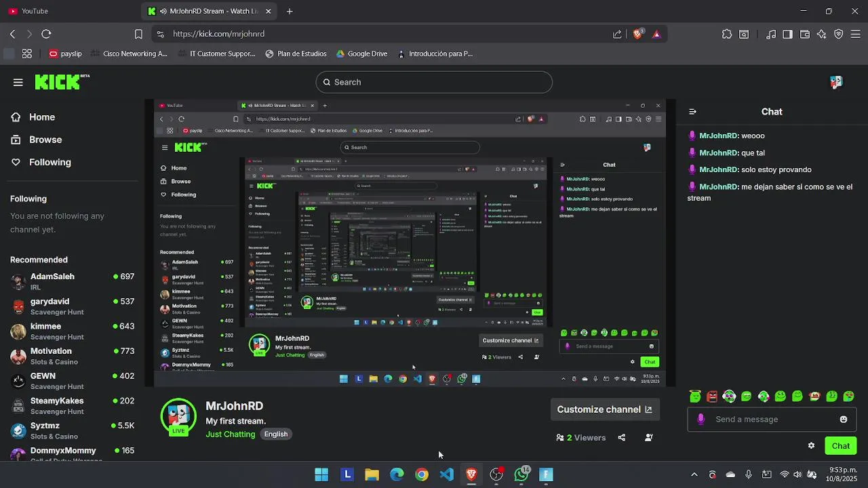Click the address bar URL
This screenshot has width=868, height=488.
pos(218,34)
